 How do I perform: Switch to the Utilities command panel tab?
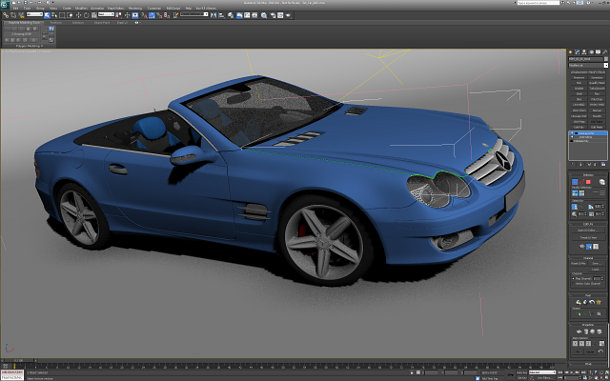tap(605, 52)
